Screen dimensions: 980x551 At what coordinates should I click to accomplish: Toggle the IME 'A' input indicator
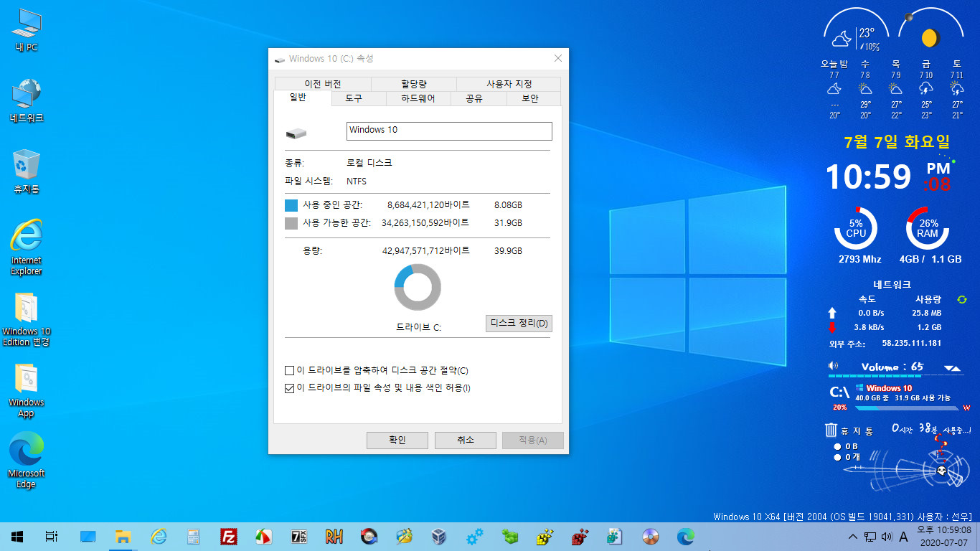[x=904, y=537]
